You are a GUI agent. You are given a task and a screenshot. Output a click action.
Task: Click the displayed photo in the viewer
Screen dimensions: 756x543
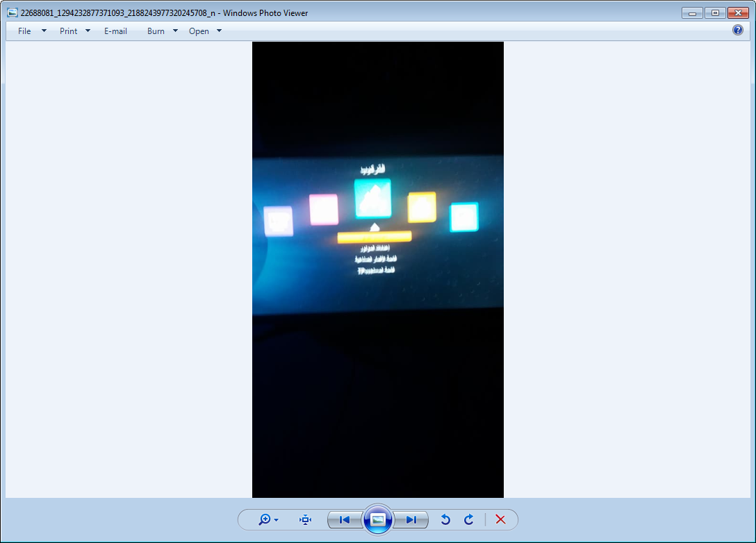point(377,269)
